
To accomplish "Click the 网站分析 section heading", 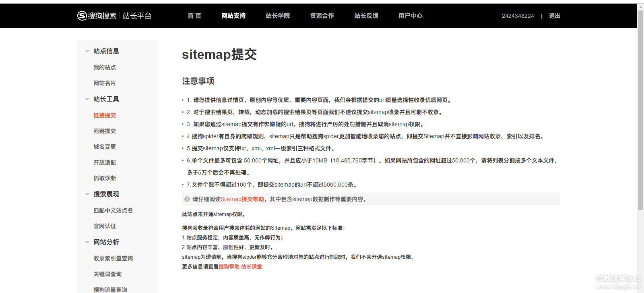I will (106, 242).
